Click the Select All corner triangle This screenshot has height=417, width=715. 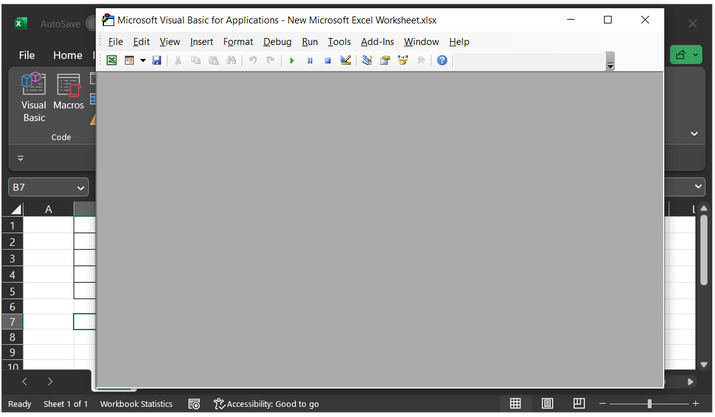coord(16,209)
